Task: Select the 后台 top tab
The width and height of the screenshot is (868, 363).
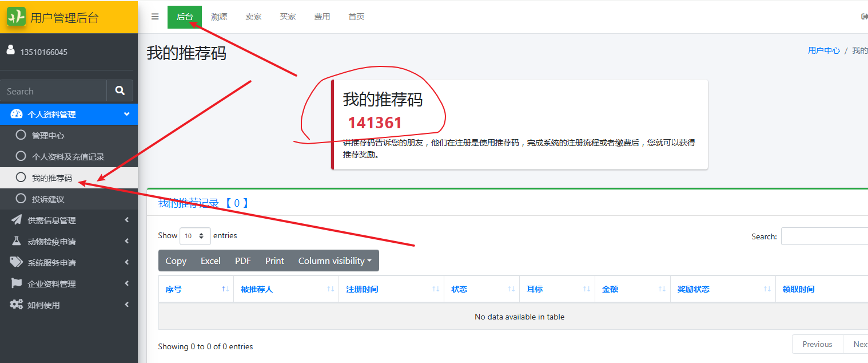Action: pyautogui.click(x=185, y=17)
